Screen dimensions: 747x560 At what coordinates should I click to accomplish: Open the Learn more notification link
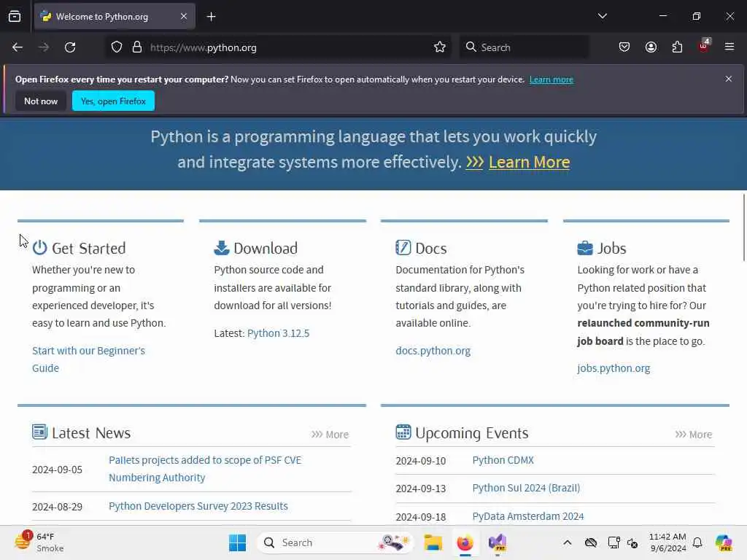click(551, 79)
